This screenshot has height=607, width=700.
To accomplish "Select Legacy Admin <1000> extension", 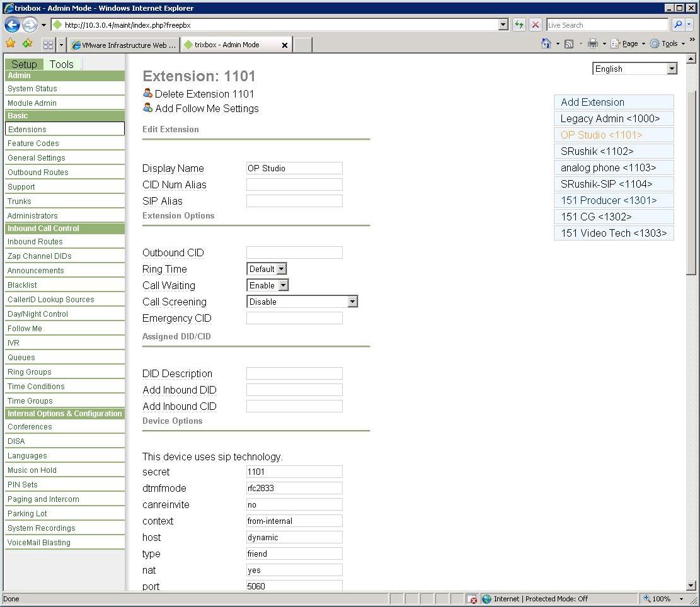I will 614,118.
